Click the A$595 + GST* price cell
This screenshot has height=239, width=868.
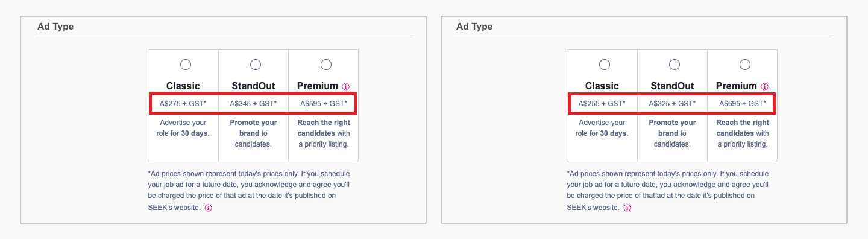click(x=323, y=104)
